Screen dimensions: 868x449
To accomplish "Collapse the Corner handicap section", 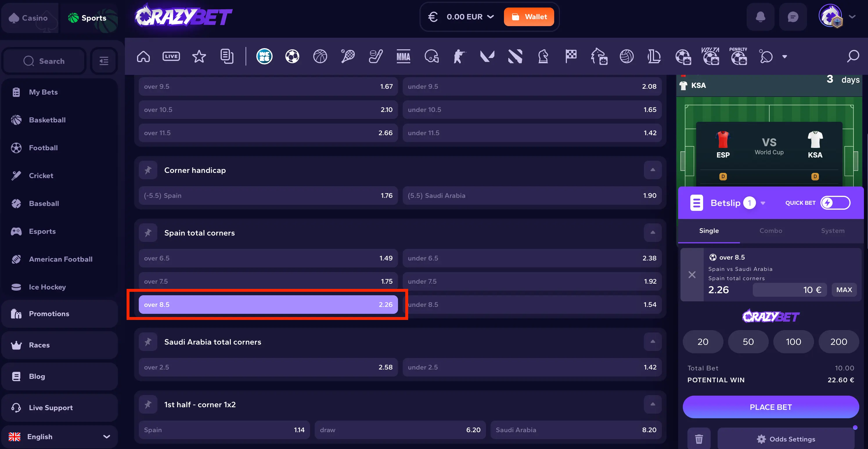I will 653,170.
